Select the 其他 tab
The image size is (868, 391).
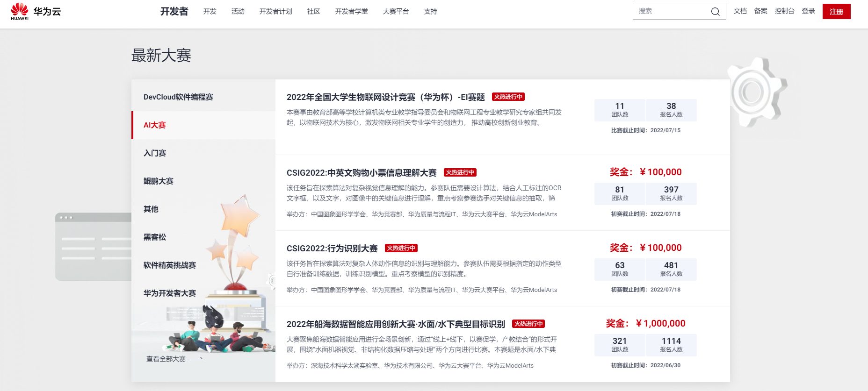pyautogui.click(x=203, y=209)
